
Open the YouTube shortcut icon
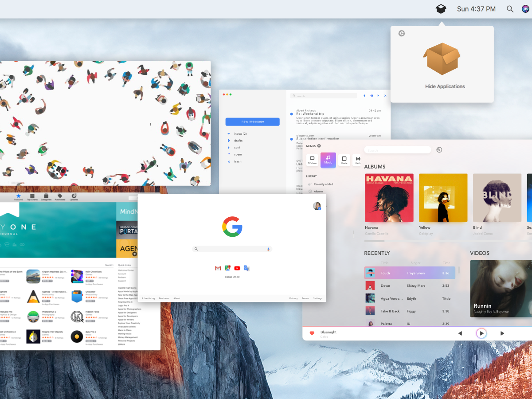(x=237, y=268)
